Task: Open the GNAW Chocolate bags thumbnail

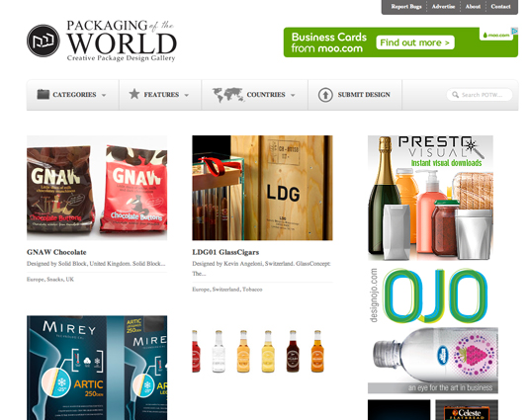Action: click(97, 188)
